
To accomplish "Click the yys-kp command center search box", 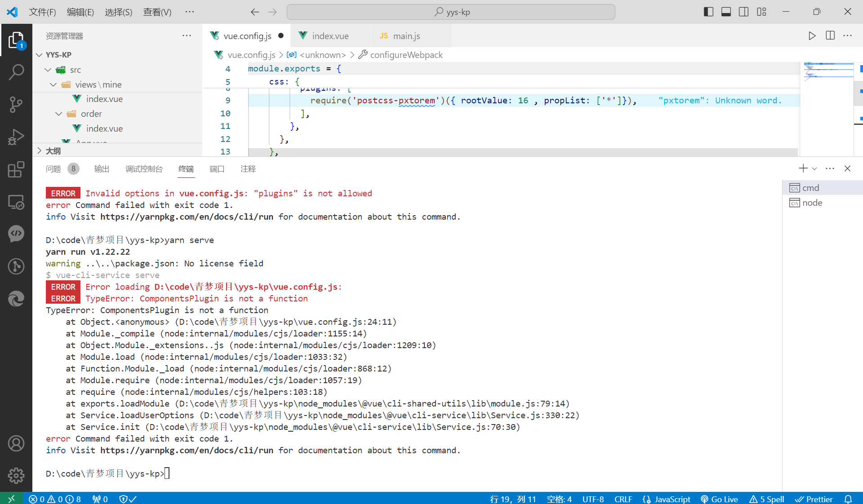I will pyautogui.click(x=451, y=12).
